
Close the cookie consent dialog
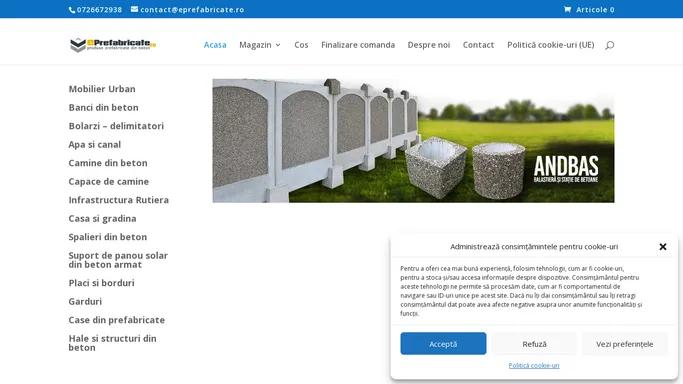pos(663,247)
